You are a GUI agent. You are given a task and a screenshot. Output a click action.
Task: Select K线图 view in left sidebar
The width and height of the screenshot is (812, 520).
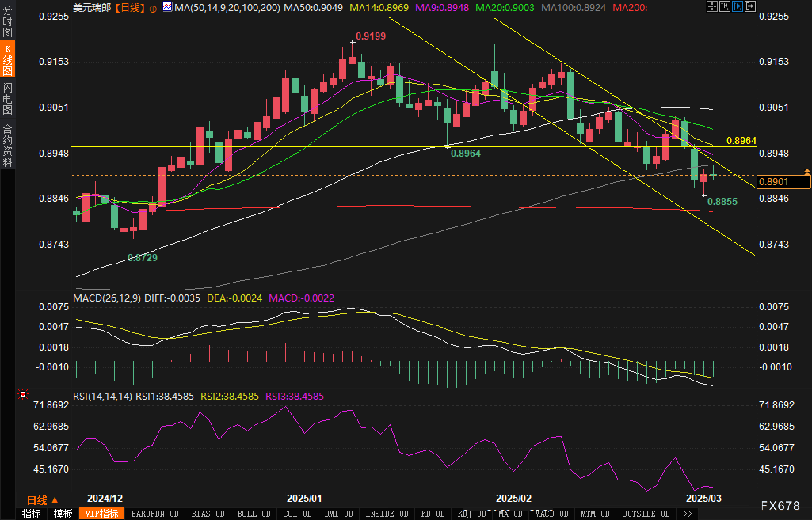click(x=7, y=60)
